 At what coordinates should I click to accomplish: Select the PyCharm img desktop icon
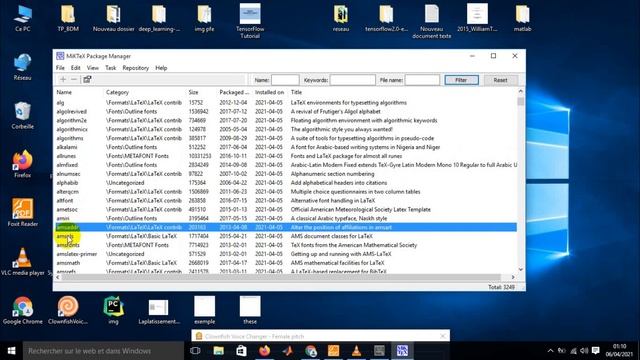pos(113,310)
